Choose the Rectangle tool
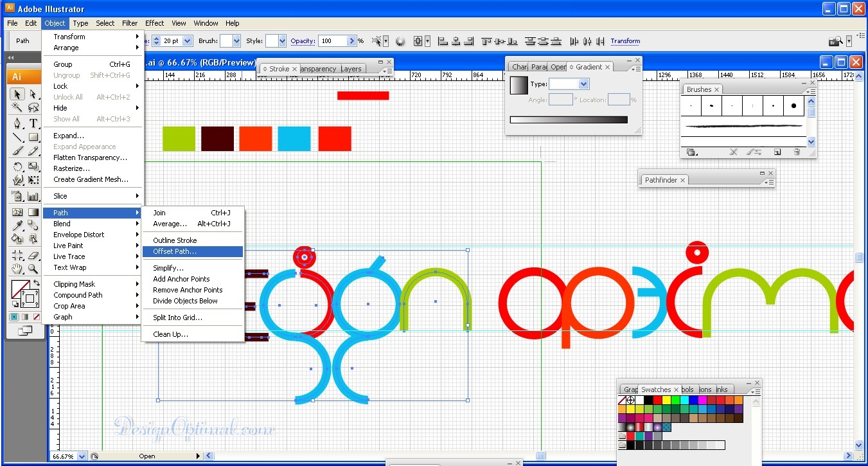 tap(33, 137)
